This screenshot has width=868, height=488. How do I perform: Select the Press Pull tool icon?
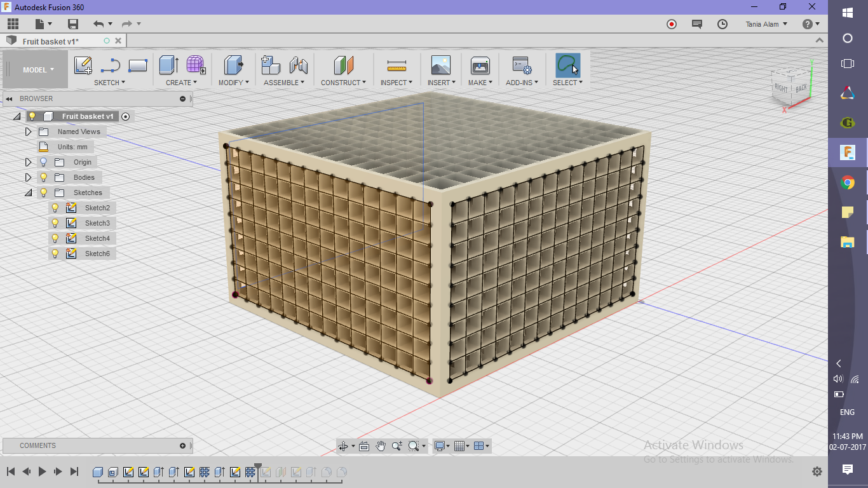[234, 65]
